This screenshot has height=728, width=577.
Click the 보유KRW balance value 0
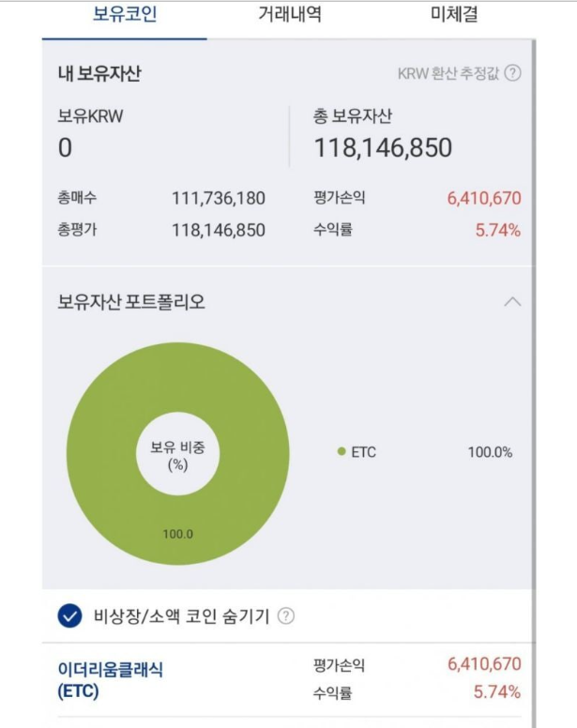pos(65,148)
